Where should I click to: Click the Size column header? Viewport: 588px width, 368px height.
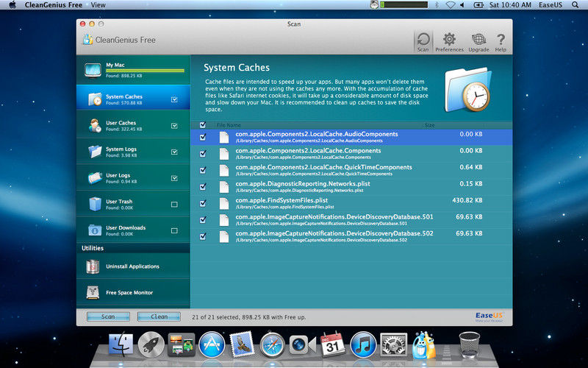coord(429,125)
